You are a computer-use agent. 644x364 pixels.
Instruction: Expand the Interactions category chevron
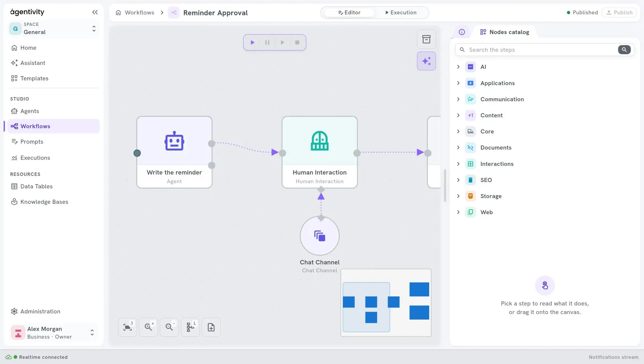(x=458, y=164)
